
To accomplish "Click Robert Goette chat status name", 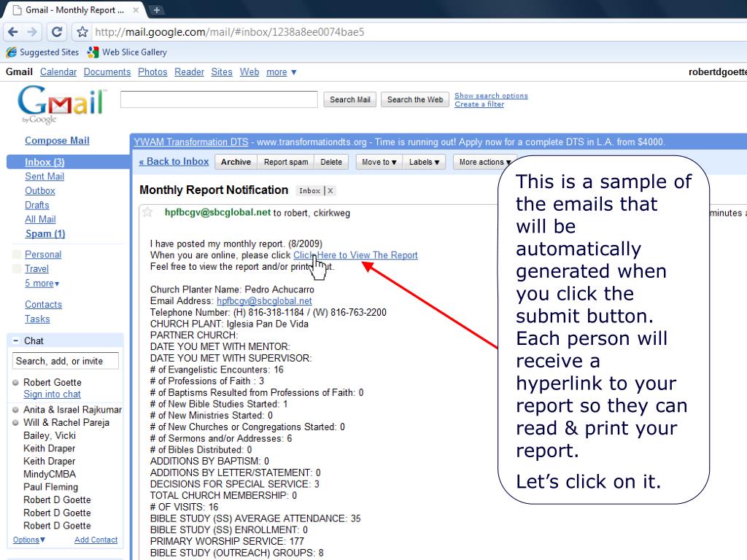I will 53,382.
